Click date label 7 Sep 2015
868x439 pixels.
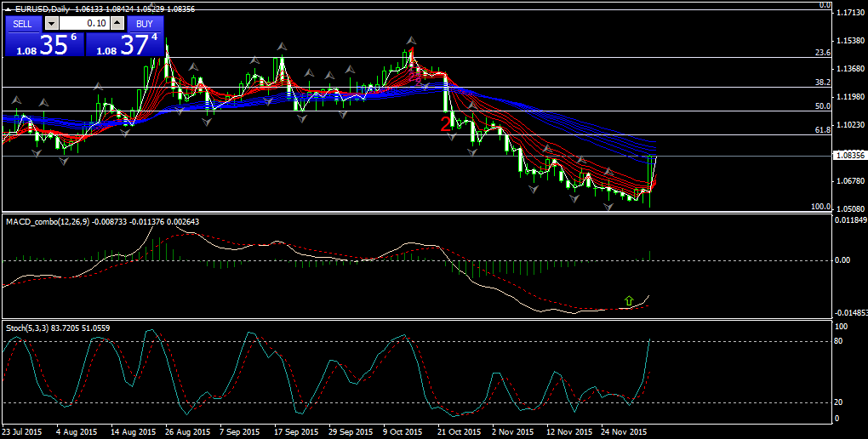pos(240,431)
